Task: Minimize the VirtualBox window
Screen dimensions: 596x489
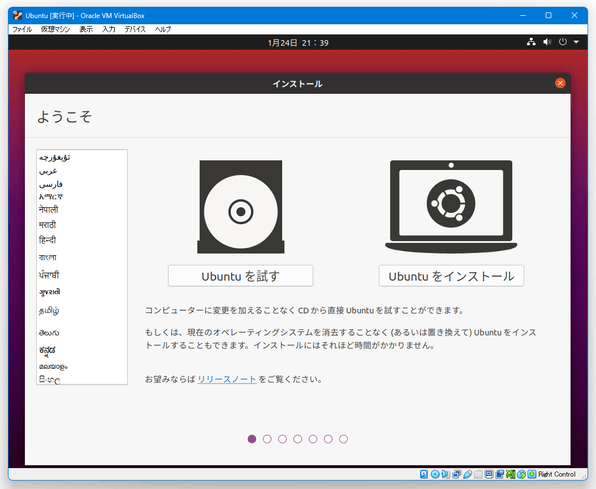Action: tap(523, 15)
